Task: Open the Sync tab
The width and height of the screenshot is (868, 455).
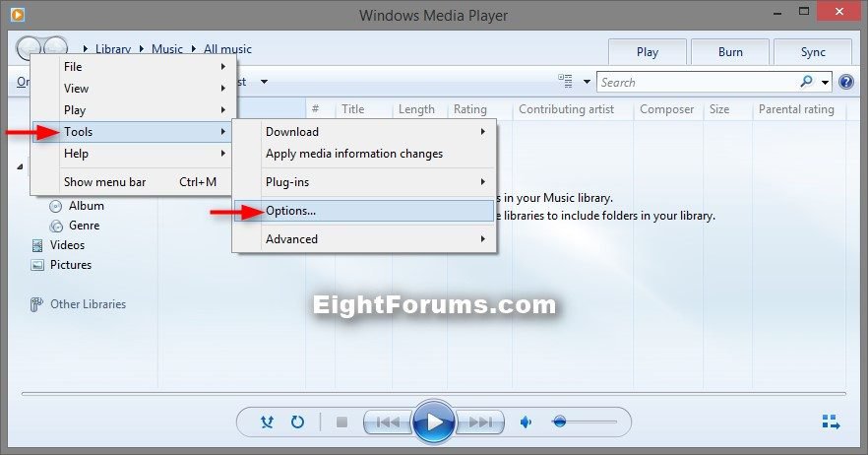Action: point(812,52)
